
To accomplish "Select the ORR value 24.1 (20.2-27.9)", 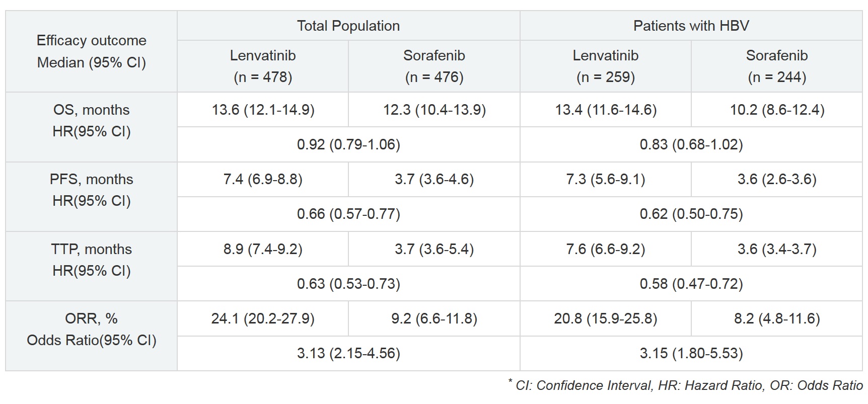I will (x=263, y=318).
